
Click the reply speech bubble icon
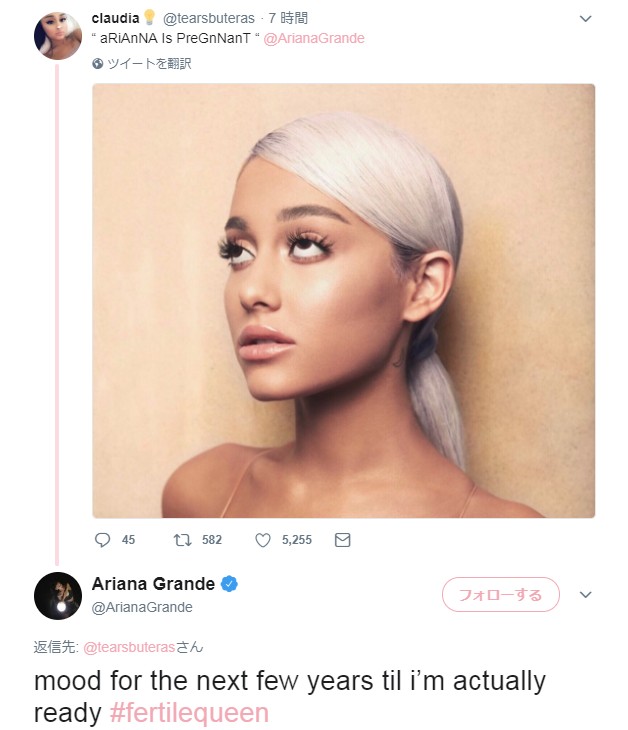click(x=102, y=540)
